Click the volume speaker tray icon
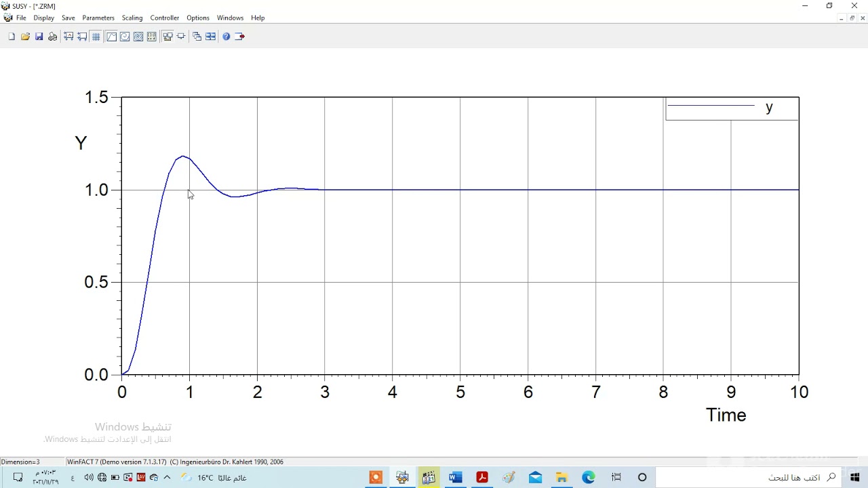 (x=89, y=477)
